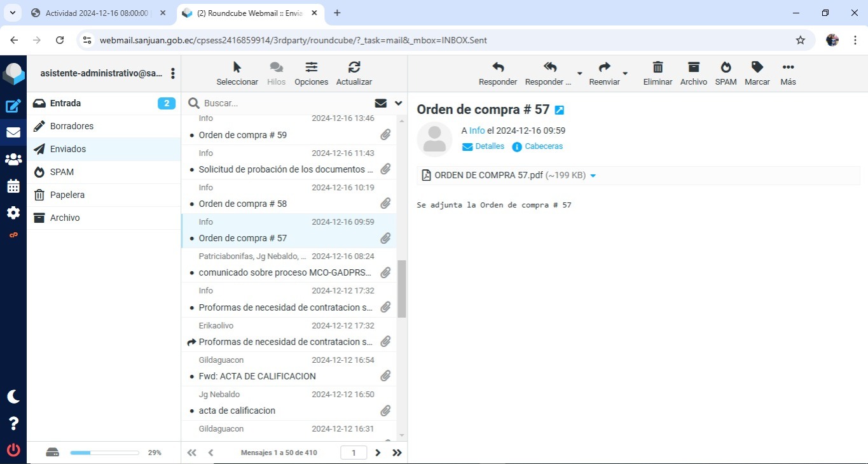Delete message with Eliminar trash icon
The image size is (868, 464).
click(x=658, y=67)
